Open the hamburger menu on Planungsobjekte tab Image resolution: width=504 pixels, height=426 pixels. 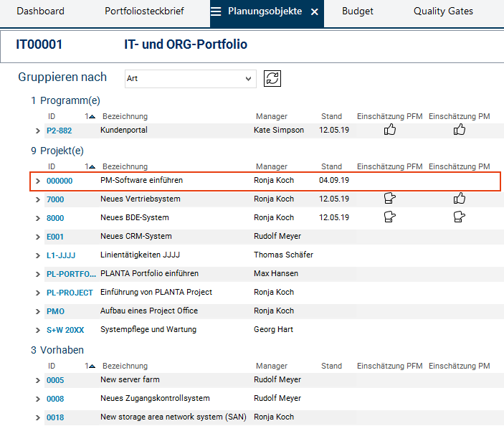[x=216, y=12]
